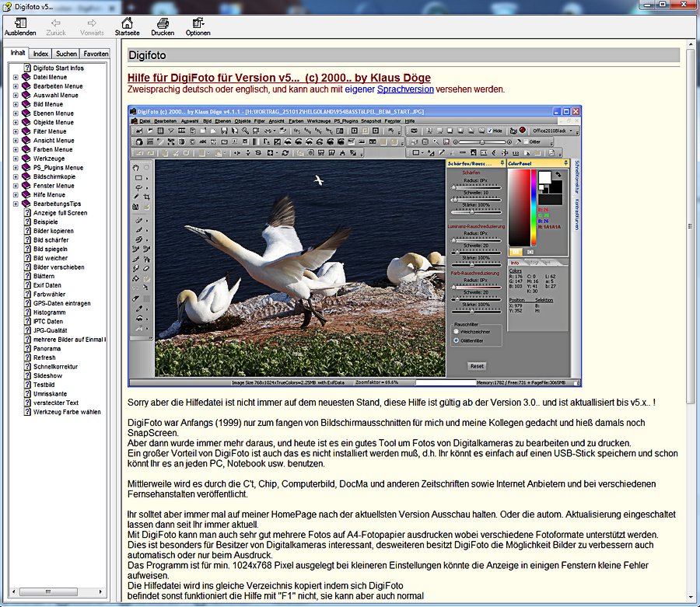
Task: Open the Optionen toolbar menu
Action: point(198,23)
